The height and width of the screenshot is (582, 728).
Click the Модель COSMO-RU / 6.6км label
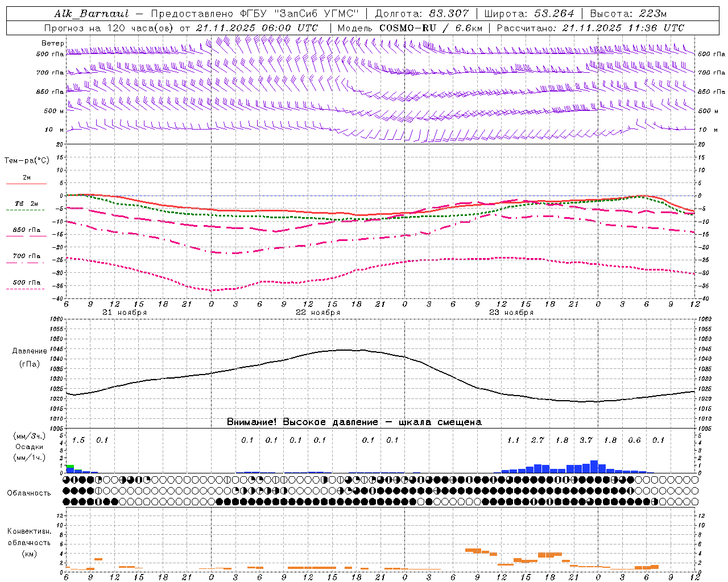[x=410, y=28]
